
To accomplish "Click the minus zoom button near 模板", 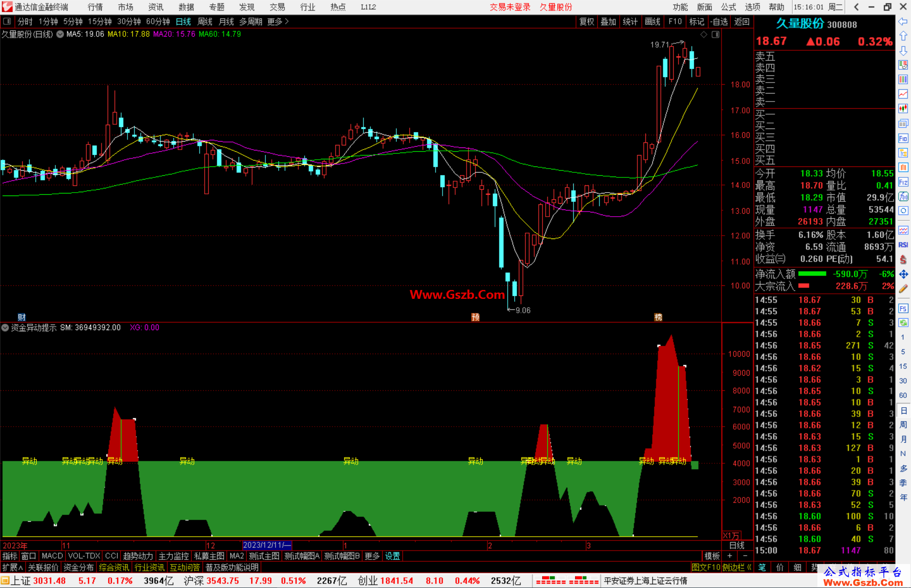I will point(745,556).
